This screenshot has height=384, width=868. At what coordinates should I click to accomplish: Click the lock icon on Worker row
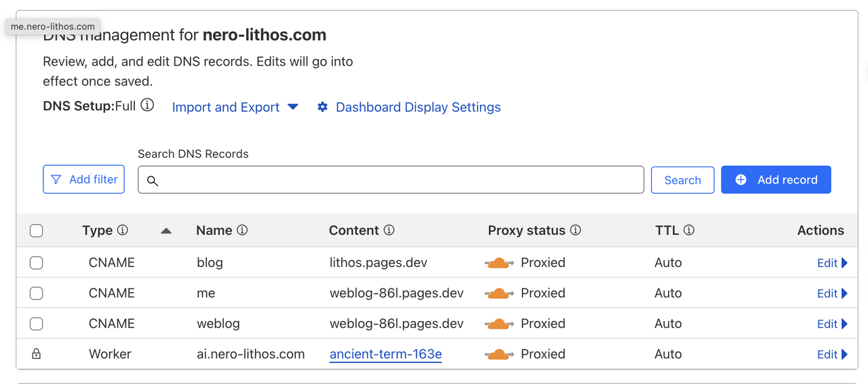coord(37,354)
